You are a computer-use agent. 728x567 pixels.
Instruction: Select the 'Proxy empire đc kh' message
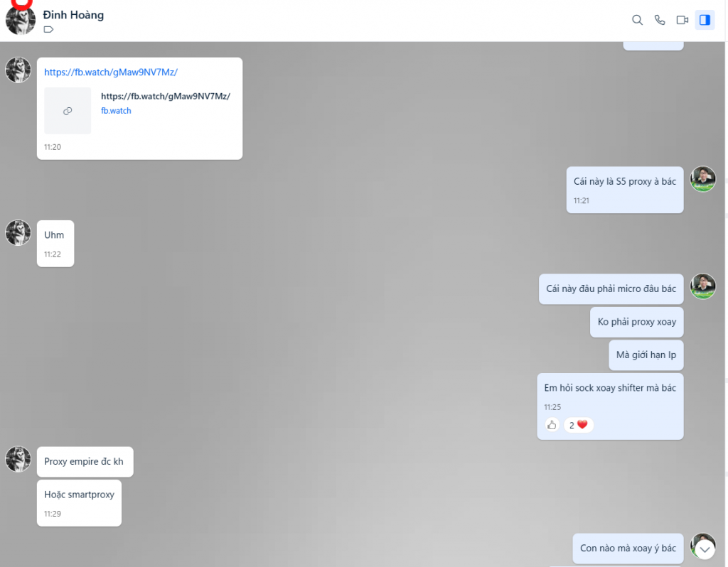(x=85, y=462)
